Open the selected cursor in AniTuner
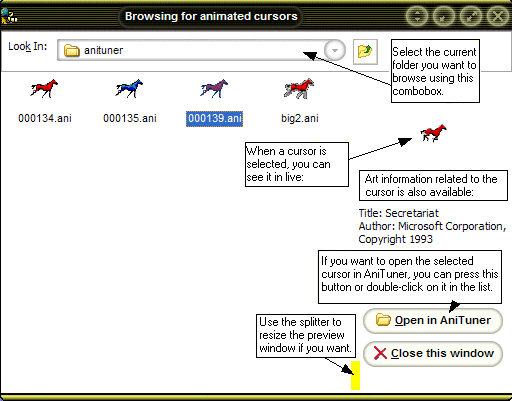This screenshot has width=512, height=401. 433,320
